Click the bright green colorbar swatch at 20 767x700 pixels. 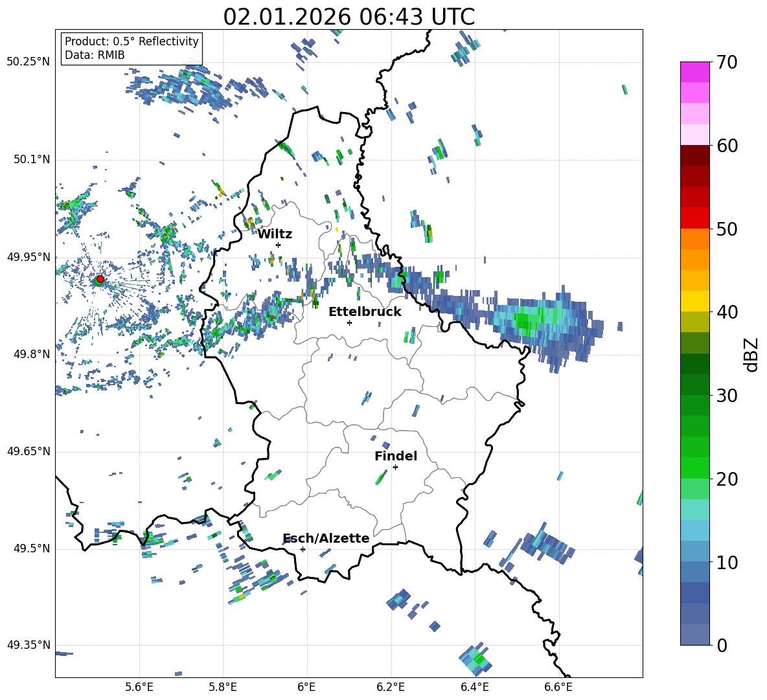(694, 468)
